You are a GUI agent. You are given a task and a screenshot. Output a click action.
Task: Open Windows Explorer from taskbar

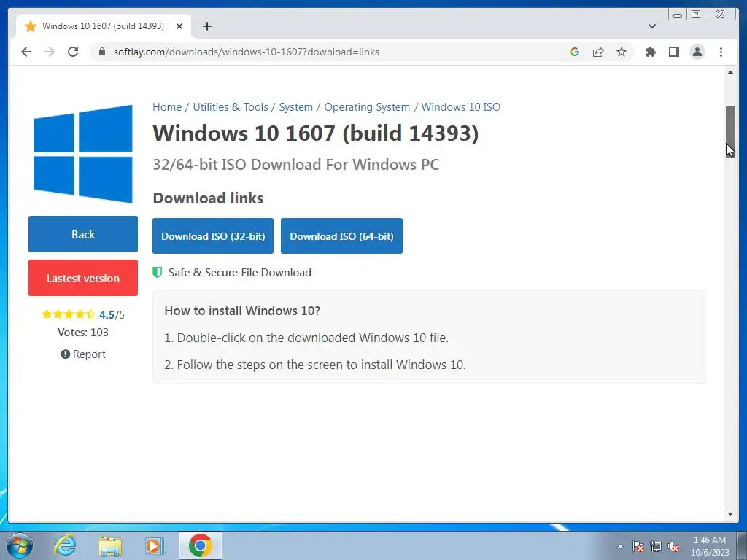click(110, 545)
